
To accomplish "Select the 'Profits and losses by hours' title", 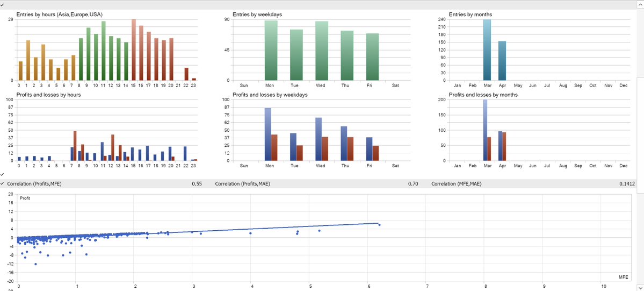I will click(x=48, y=95).
